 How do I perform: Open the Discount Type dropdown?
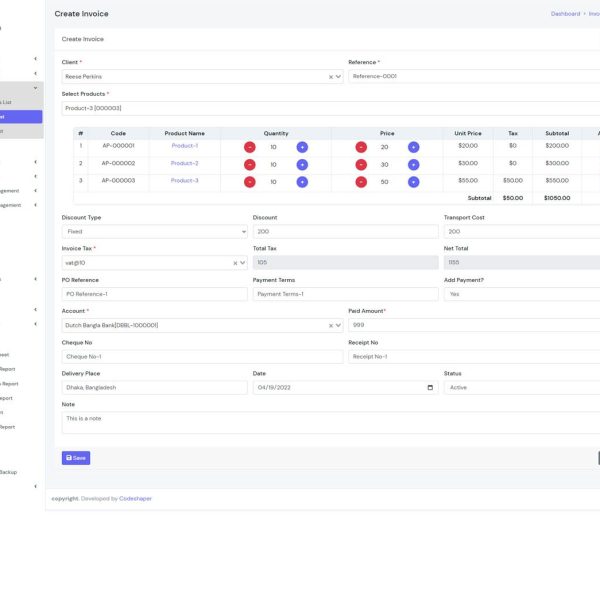coord(154,231)
